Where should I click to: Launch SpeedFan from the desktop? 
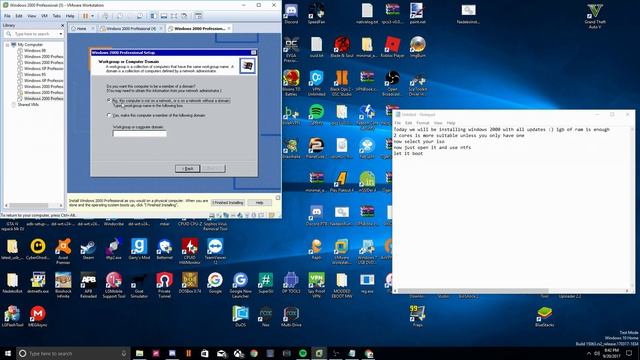pos(316,13)
